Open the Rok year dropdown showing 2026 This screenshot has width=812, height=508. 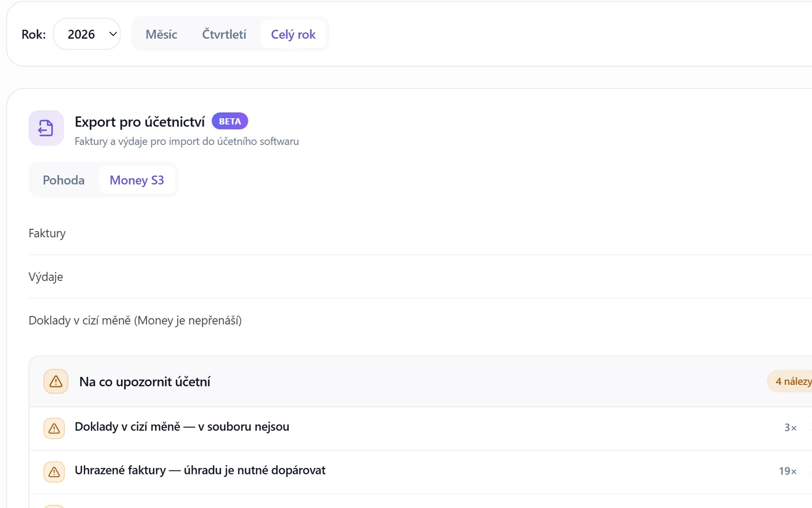tap(87, 34)
